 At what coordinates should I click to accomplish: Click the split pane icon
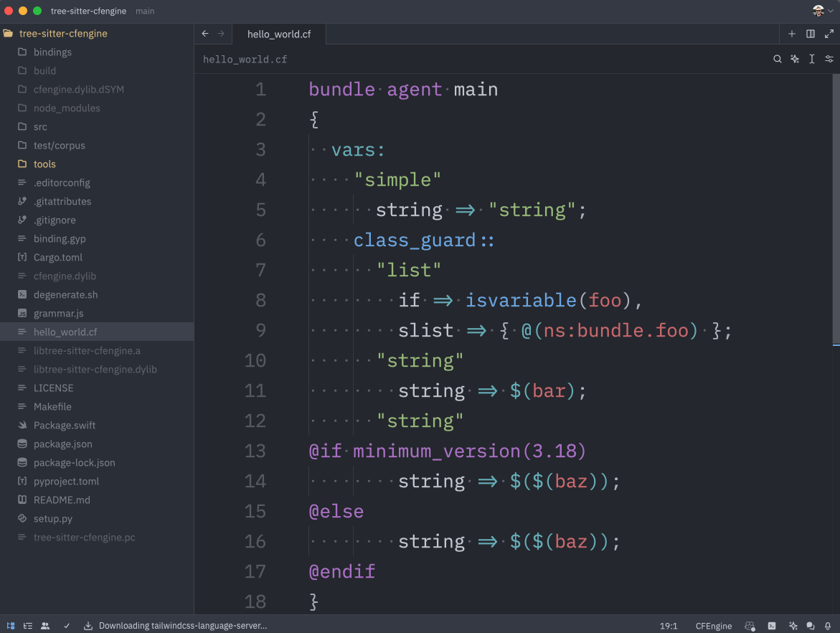tap(811, 34)
